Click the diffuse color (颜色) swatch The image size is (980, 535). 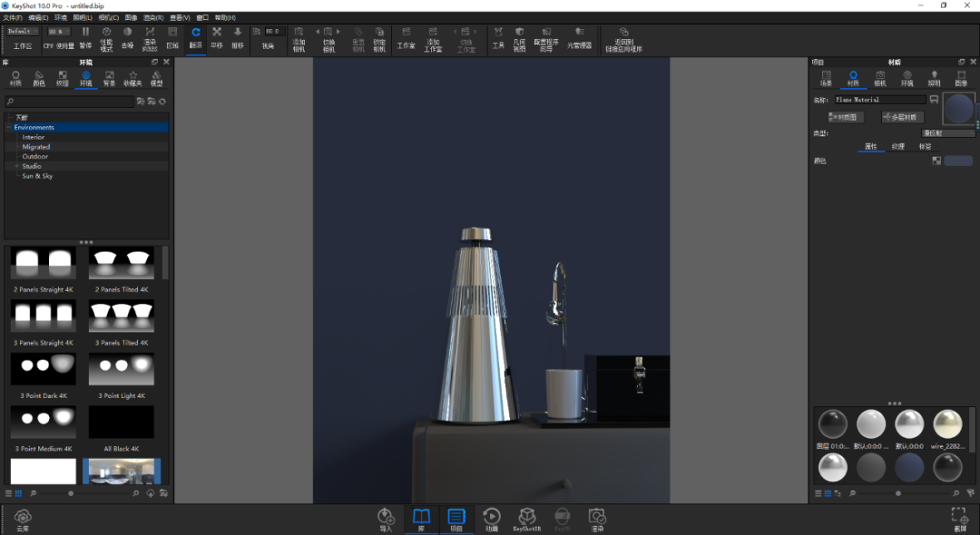[x=958, y=161]
